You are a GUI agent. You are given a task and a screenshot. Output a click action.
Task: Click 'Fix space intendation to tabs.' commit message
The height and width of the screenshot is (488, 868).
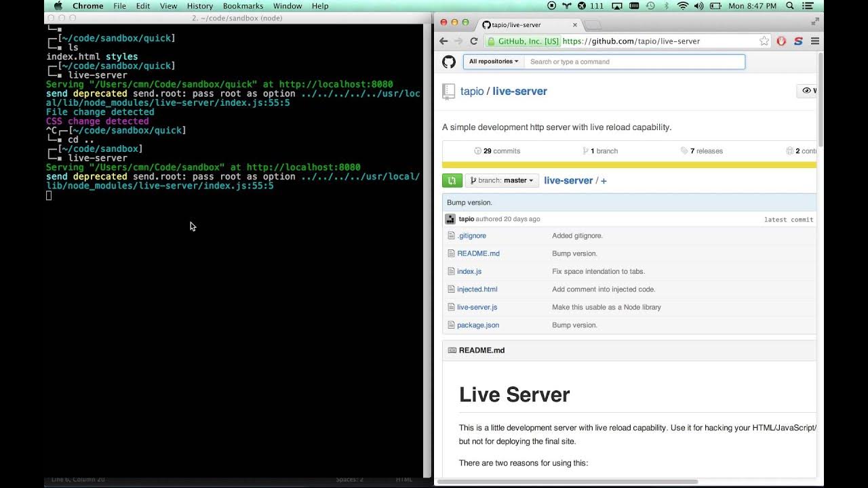click(x=598, y=271)
